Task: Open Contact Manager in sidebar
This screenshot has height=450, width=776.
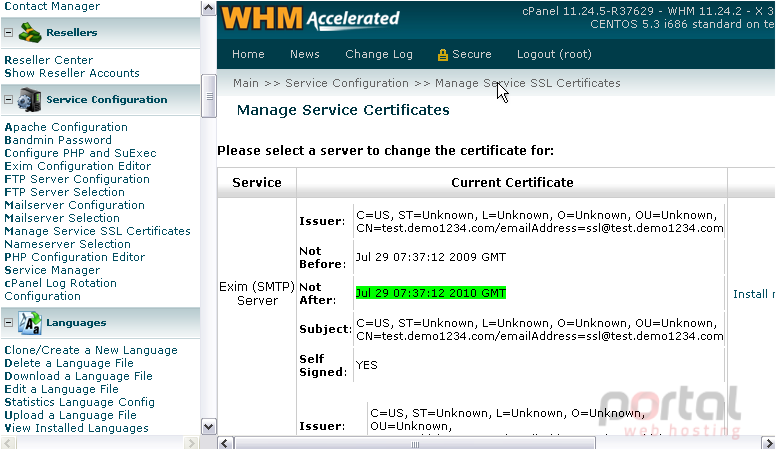Action: (x=52, y=6)
